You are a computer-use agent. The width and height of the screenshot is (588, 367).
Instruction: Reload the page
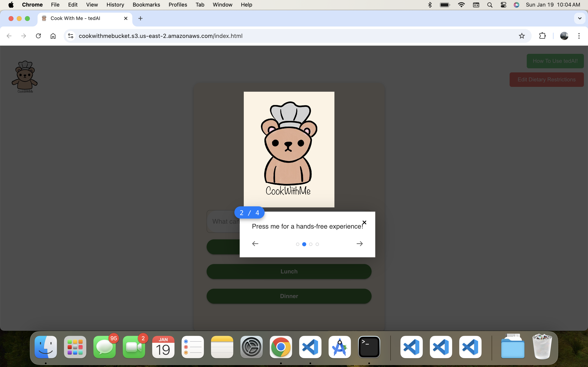(38, 36)
